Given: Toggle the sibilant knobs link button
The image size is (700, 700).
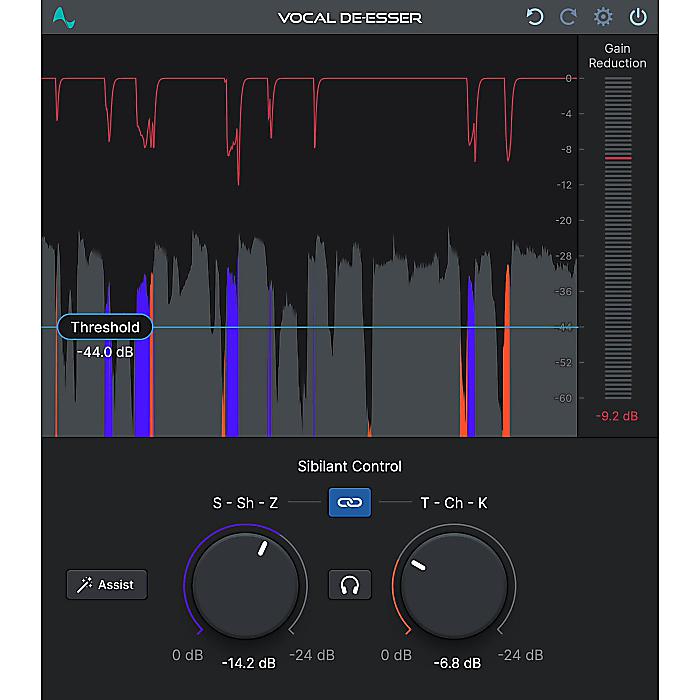Looking at the screenshot, I should click(x=349, y=502).
